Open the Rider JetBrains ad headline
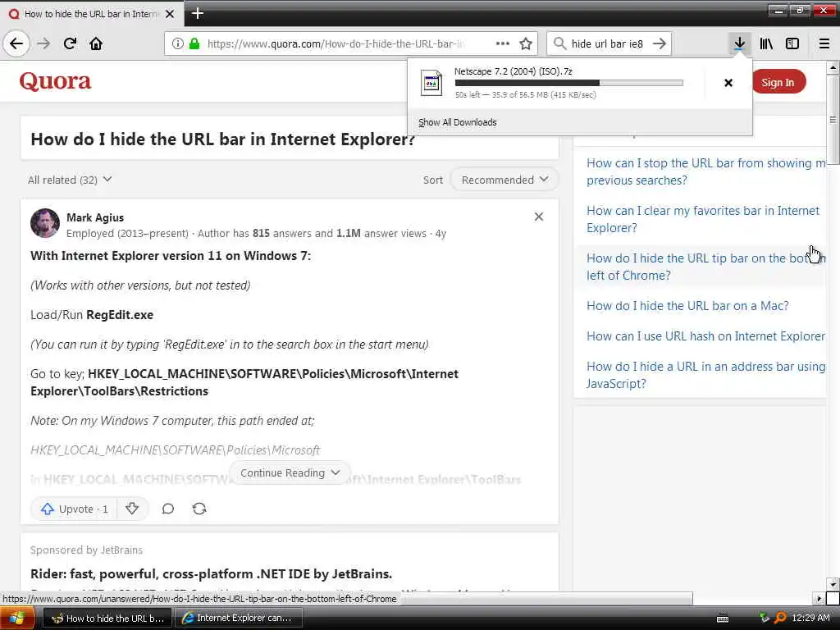840x630 pixels. pos(211,573)
